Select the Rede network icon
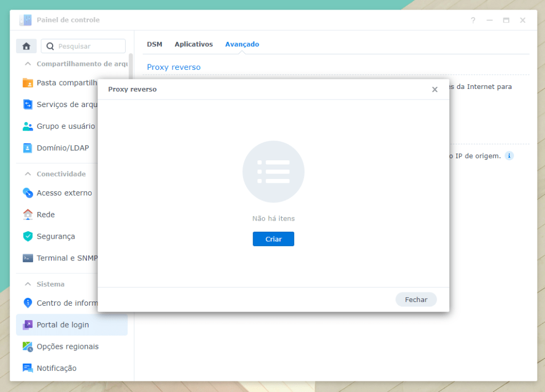This screenshot has height=392, width=545. click(x=28, y=215)
